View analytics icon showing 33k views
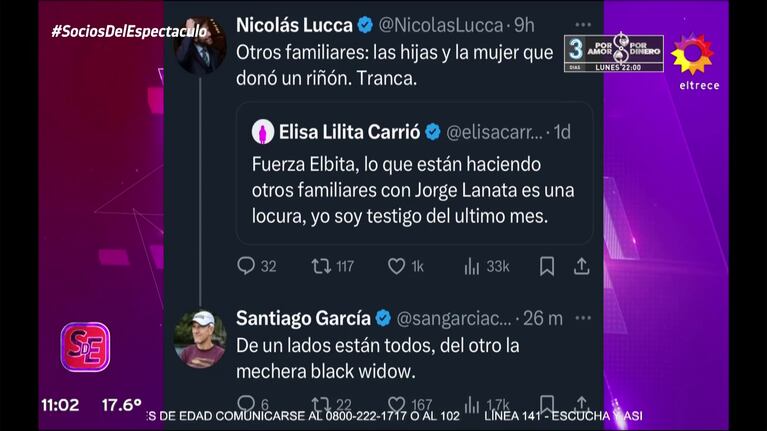 [x=472, y=266]
